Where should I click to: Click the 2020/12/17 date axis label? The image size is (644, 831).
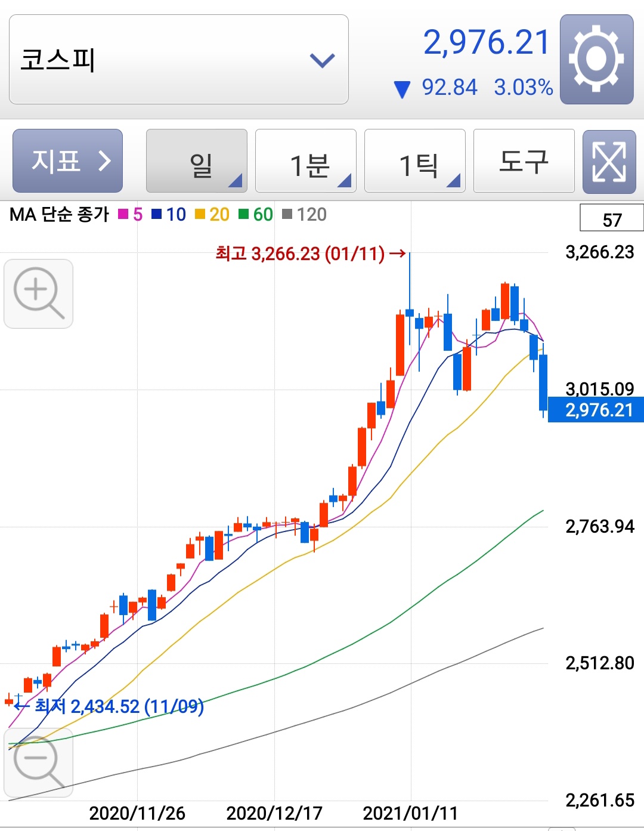274,813
